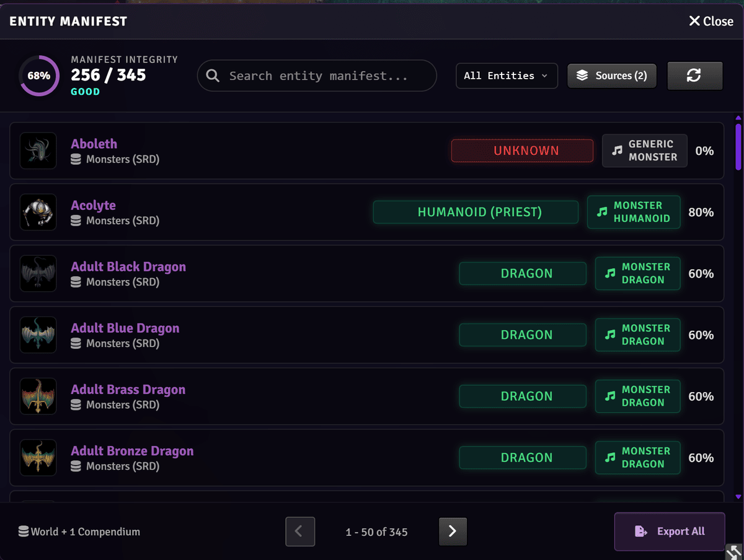Click the DRAGON badge on Adult Brass Dragon

coord(523,396)
